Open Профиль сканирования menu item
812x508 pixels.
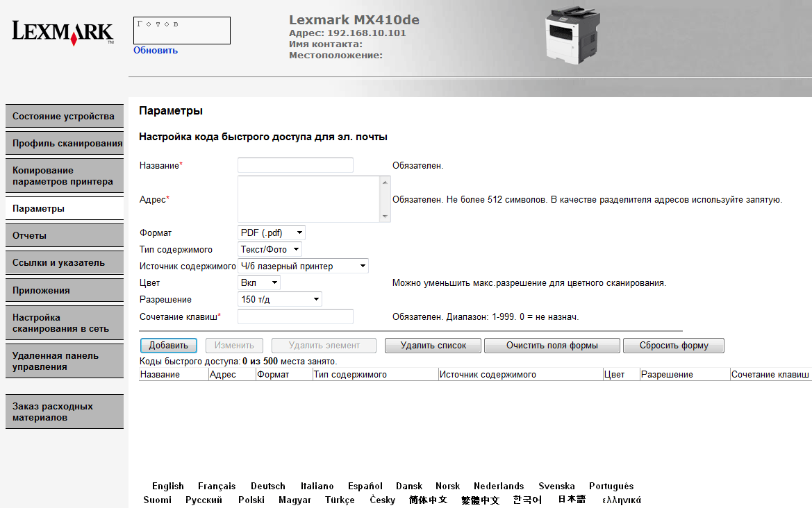point(64,143)
